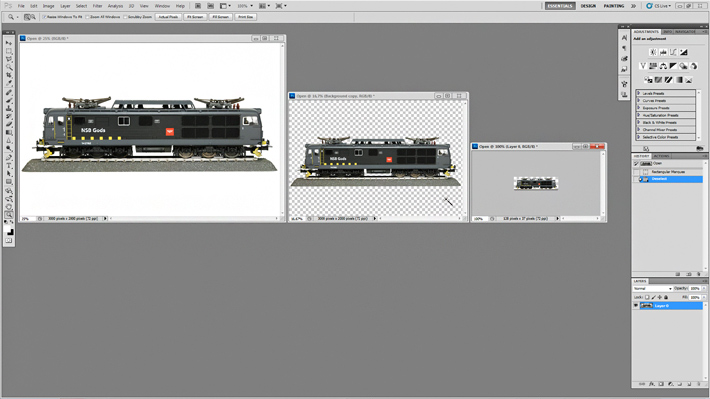
Task: Click the Levels adjustment icon
Action: (663, 52)
